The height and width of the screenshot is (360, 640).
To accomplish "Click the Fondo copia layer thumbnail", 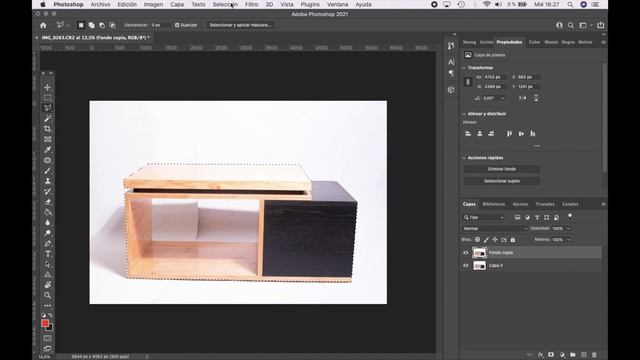I will [480, 253].
